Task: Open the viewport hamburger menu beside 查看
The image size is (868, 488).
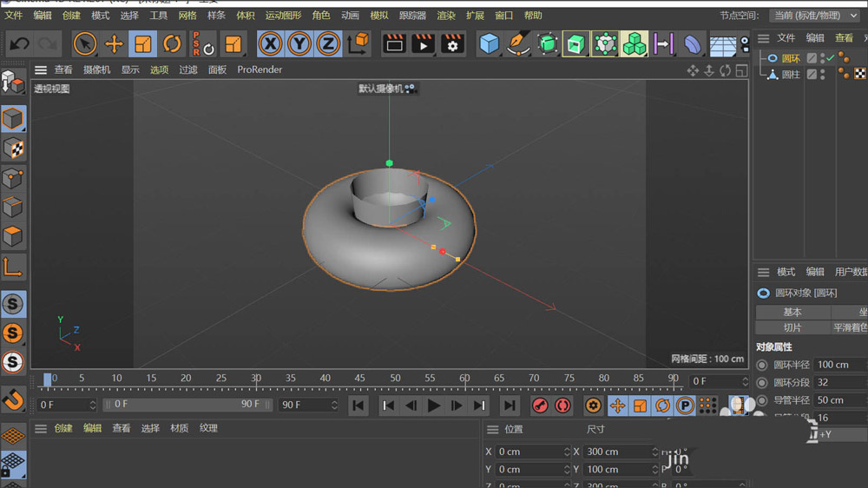Action: pyautogui.click(x=41, y=69)
